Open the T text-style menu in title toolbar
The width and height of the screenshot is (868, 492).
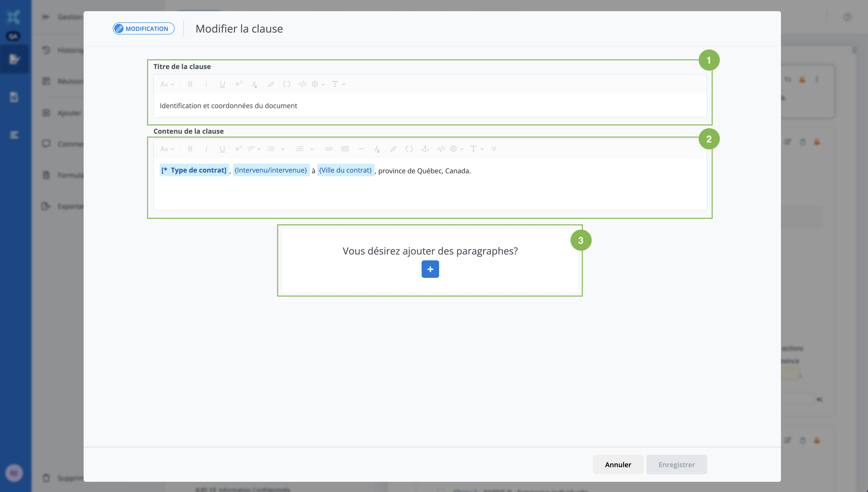[338, 84]
